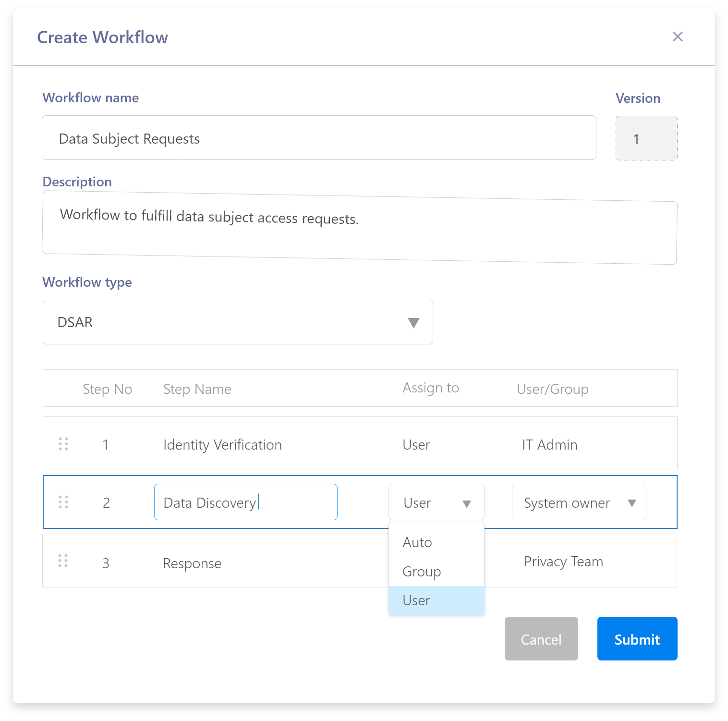Viewport: 728px width, 721px height.
Task: Click the Version number field
Action: pos(646,138)
